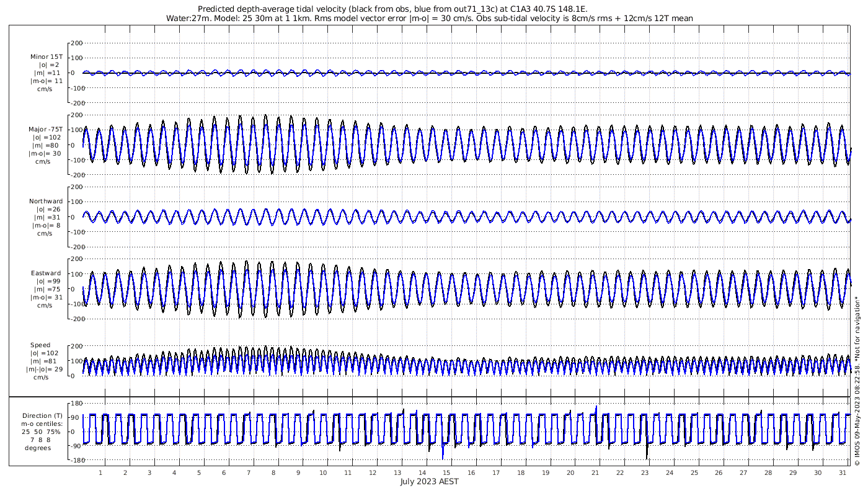The height and width of the screenshot is (496, 868).
Task: Click the day "15" label on the date axis
Action: coord(446,472)
